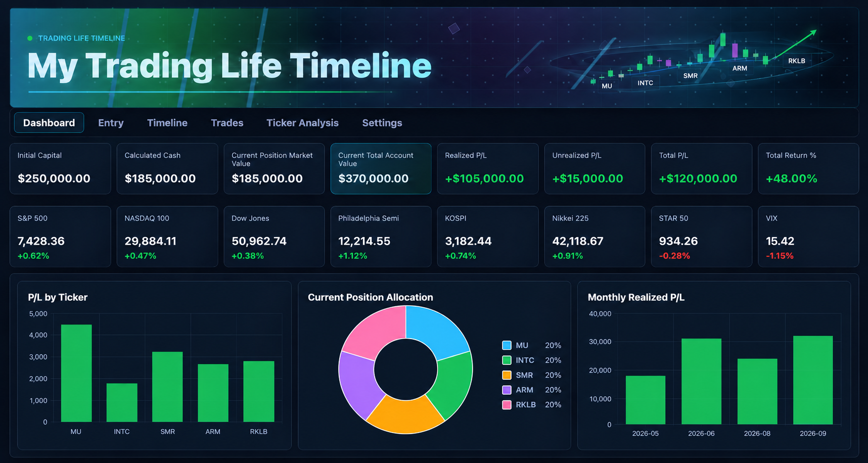The image size is (868, 463).
Task: Open the Settings tab
Action: [x=382, y=123]
